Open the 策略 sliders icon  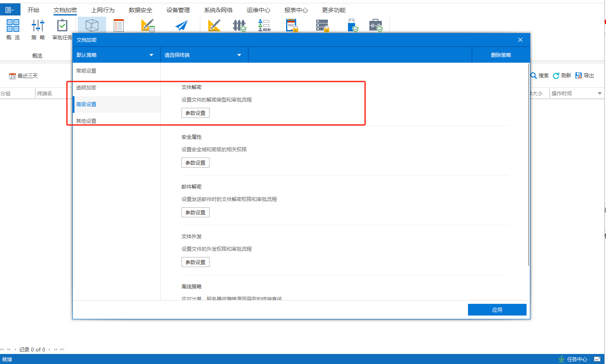point(38,26)
